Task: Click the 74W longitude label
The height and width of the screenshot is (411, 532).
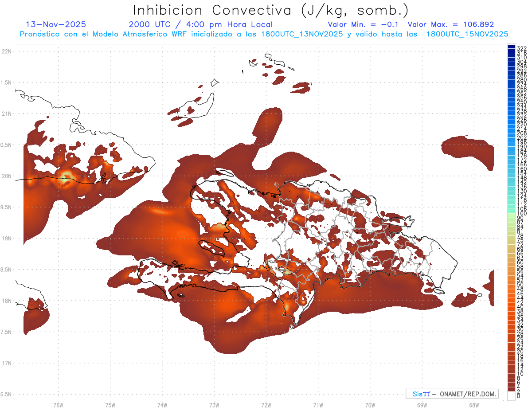Action: 162,405
